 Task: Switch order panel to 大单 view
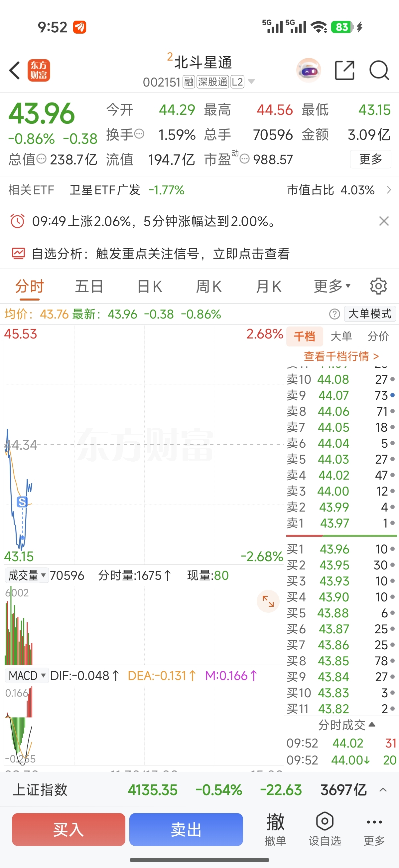coord(341,336)
